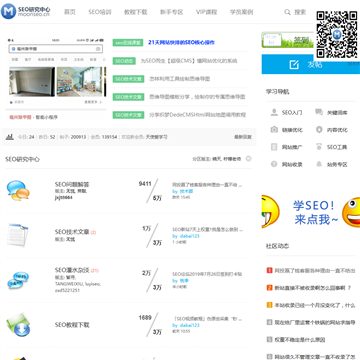This screenshot has height=360, width=360.
Task: Open the VIP课程 navigation item
Action: click(206, 12)
